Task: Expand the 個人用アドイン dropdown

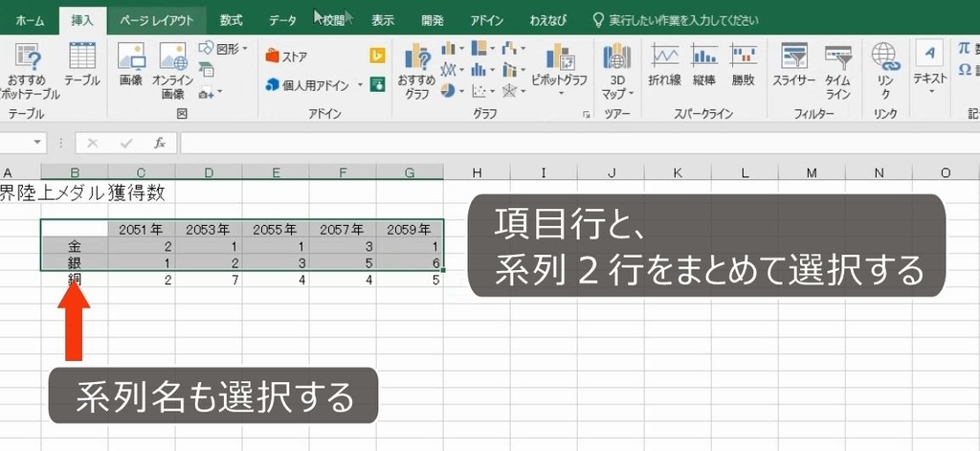Action: coord(361,84)
